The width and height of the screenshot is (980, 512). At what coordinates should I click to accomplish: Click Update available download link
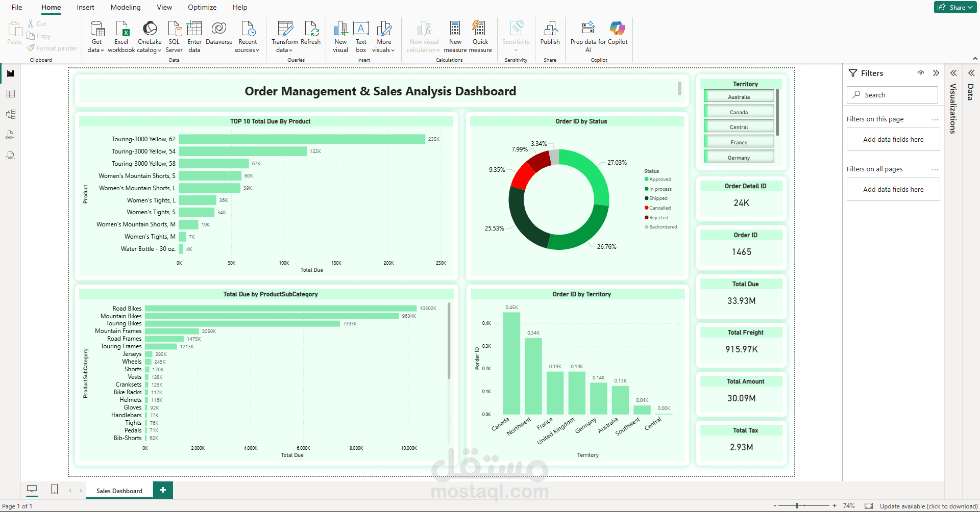coord(928,506)
